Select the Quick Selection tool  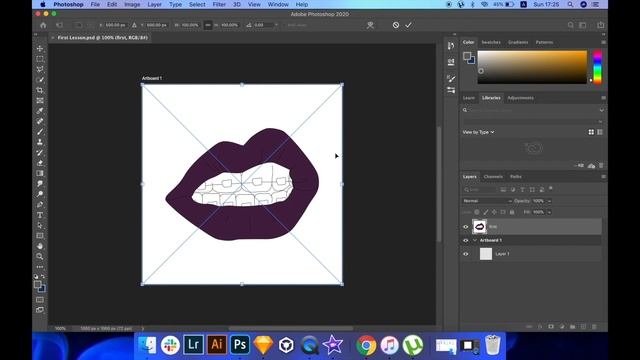(40, 80)
